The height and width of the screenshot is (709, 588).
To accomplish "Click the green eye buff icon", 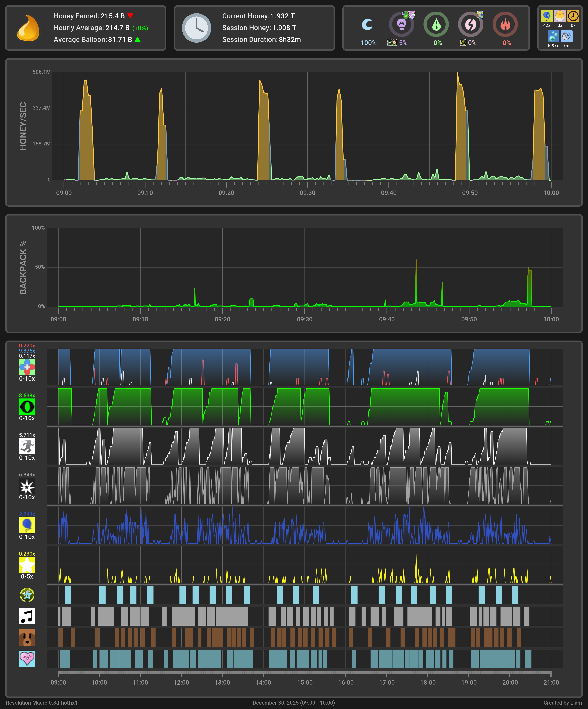I will 27,406.
